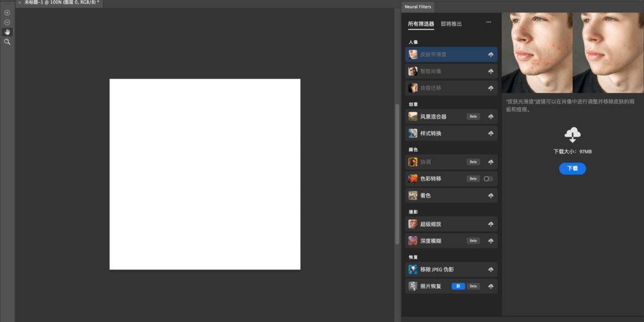
Task: Click the 智能肖像 thumbnail icon
Action: (413, 72)
